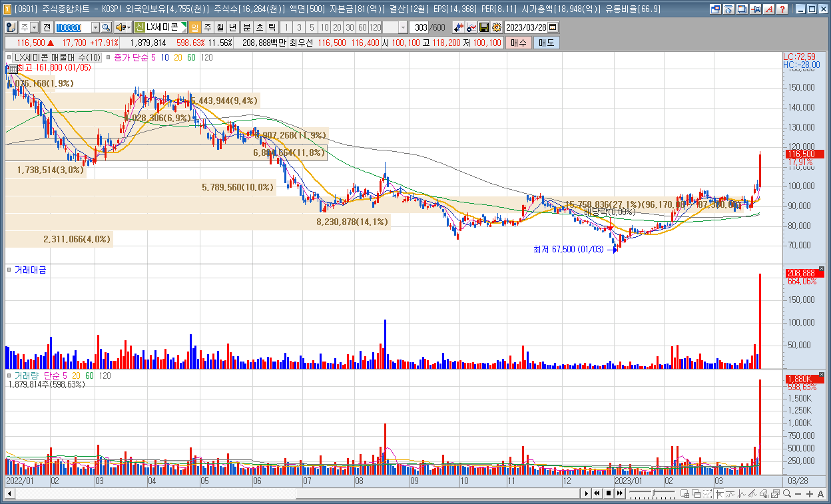831x504 pixels.
Task: Click the red A font icon in title bar
Action: click(x=769, y=9)
